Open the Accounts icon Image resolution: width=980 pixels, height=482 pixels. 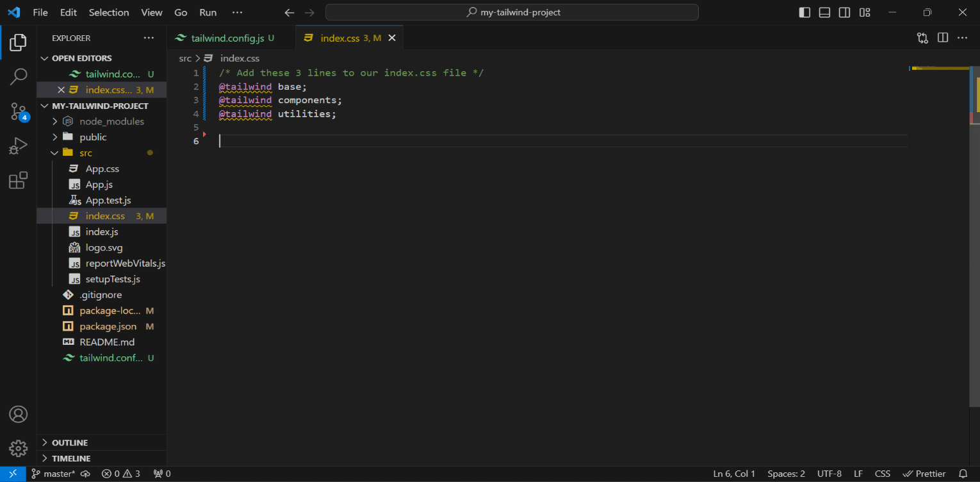[x=18, y=414]
